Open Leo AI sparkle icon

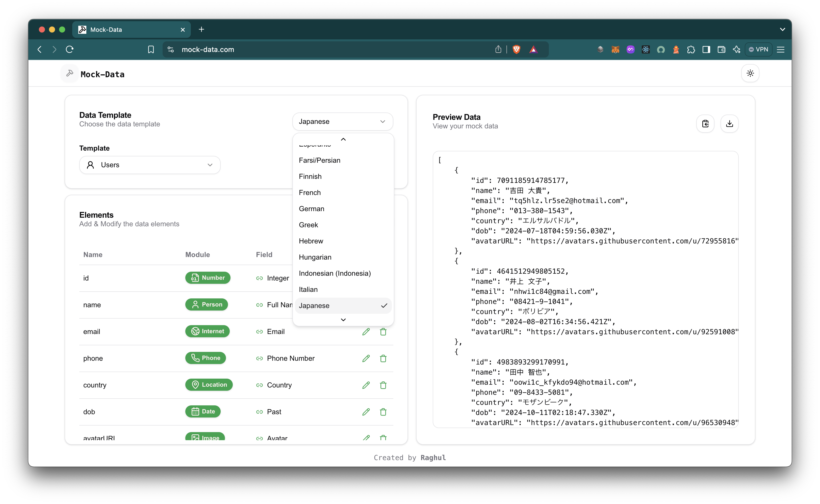click(x=736, y=49)
